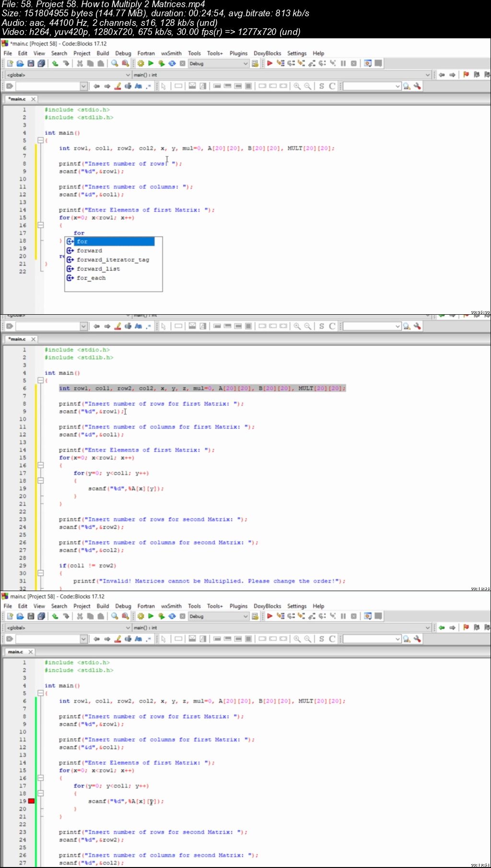Open Debugging windows icon in first frame
491x868 pixels.
pyautogui.click(x=368, y=63)
